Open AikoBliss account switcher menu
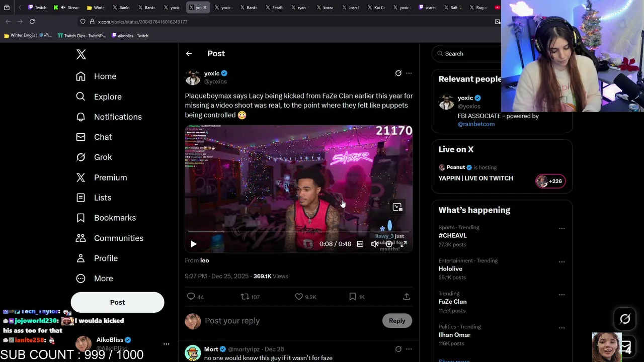This screenshot has height=362, width=644. [166, 344]
